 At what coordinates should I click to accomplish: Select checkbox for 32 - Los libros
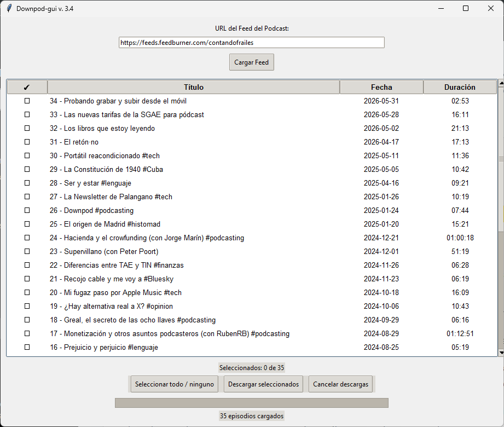tap(27, 128)
